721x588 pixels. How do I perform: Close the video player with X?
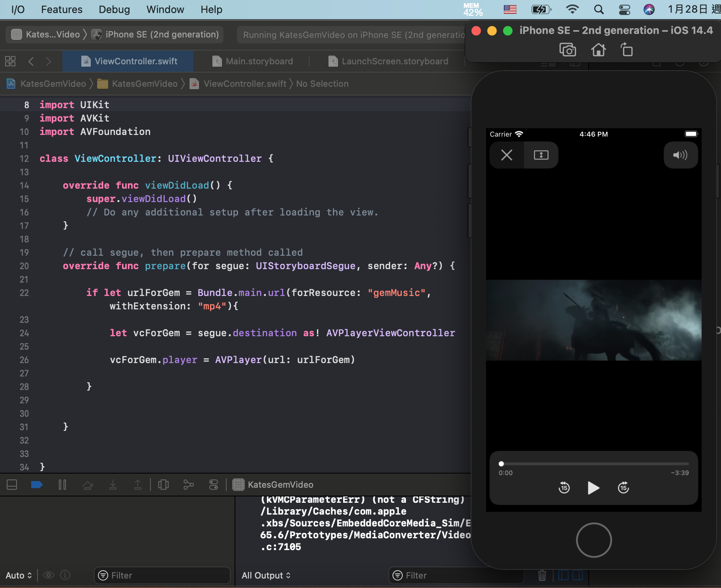[x=507, y=155]
